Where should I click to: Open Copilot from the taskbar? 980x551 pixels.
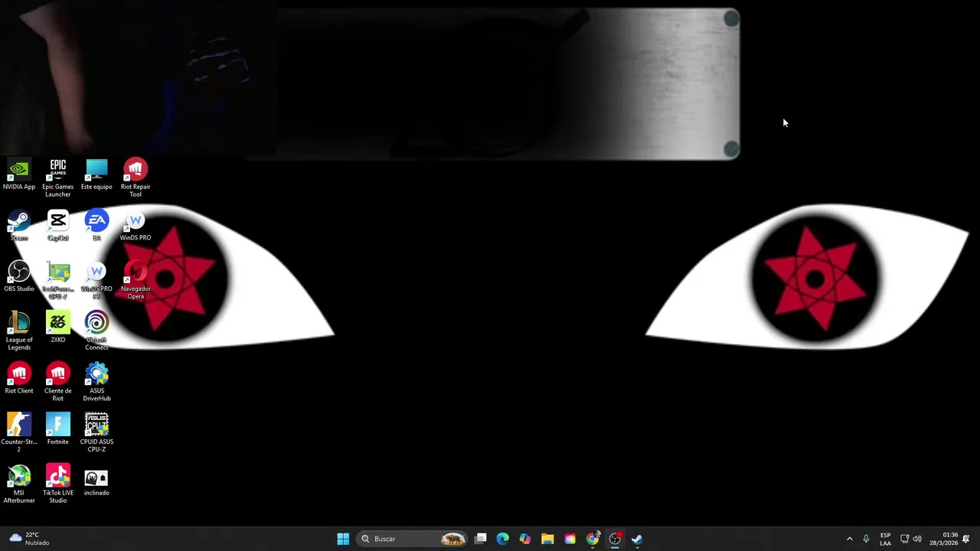click(525, 539)
